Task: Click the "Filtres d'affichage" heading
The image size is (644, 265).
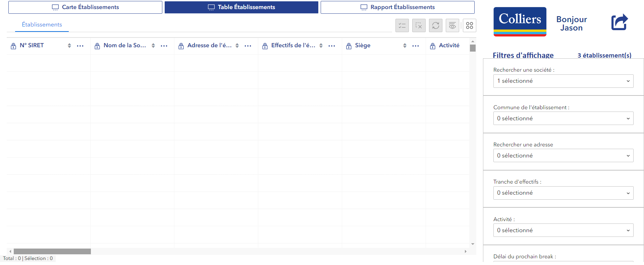Action: pyautogui.click(x=523, y=55)
